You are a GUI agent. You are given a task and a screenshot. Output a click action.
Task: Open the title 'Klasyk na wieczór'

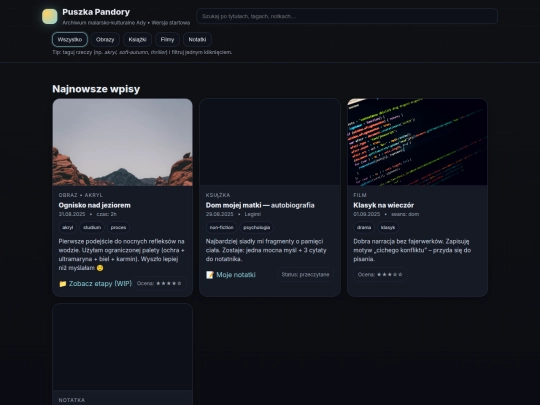(383, 205)
